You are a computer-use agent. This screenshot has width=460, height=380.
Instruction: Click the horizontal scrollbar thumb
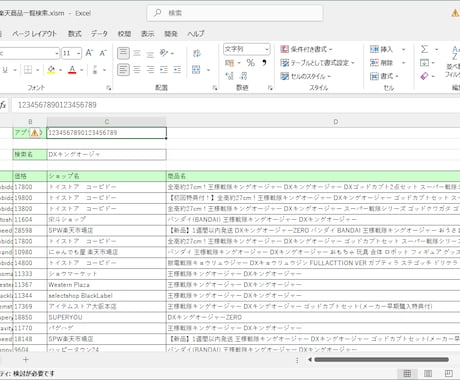coord(381,359)
